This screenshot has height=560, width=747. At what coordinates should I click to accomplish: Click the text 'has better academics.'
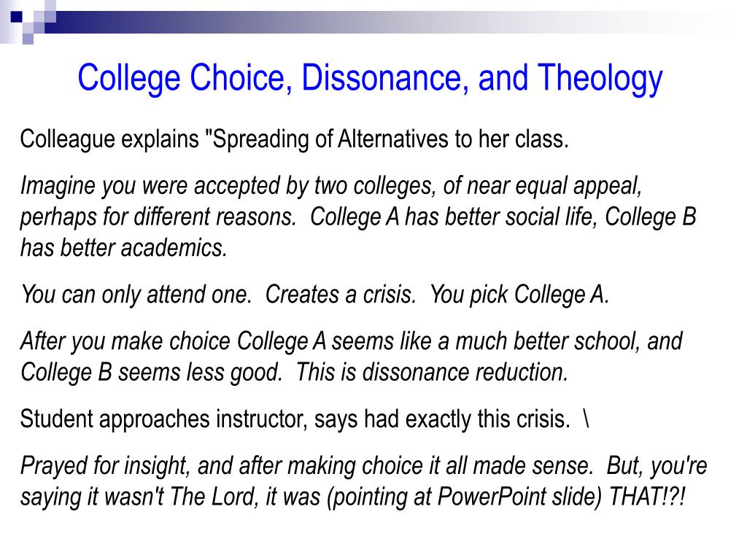124,248
